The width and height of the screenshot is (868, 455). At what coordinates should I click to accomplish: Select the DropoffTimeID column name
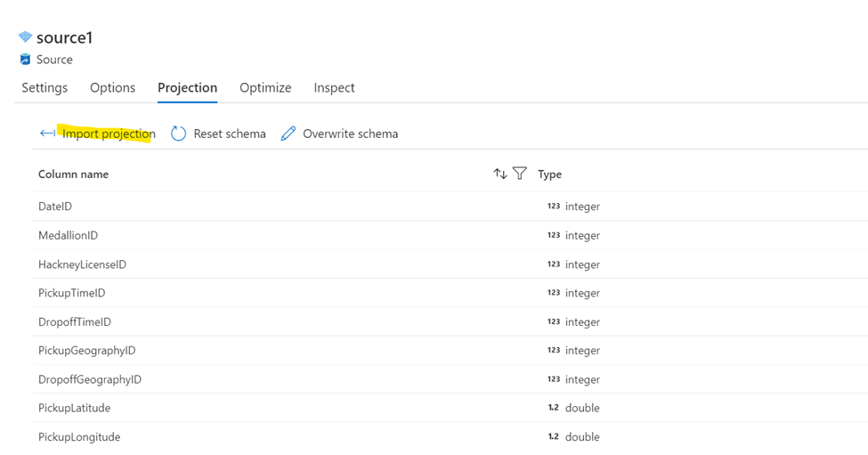(x=74, y=321)
